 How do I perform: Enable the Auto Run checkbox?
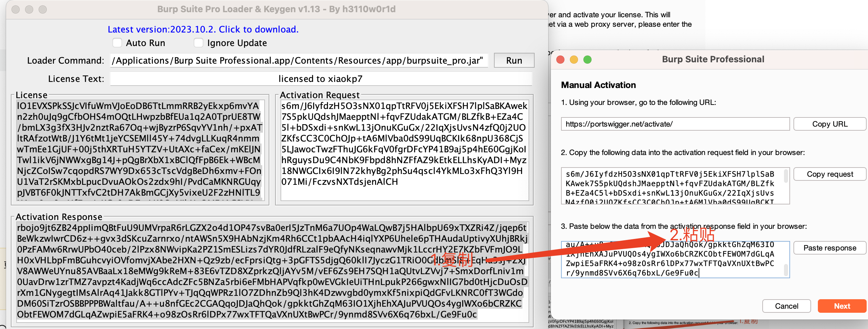117,43
